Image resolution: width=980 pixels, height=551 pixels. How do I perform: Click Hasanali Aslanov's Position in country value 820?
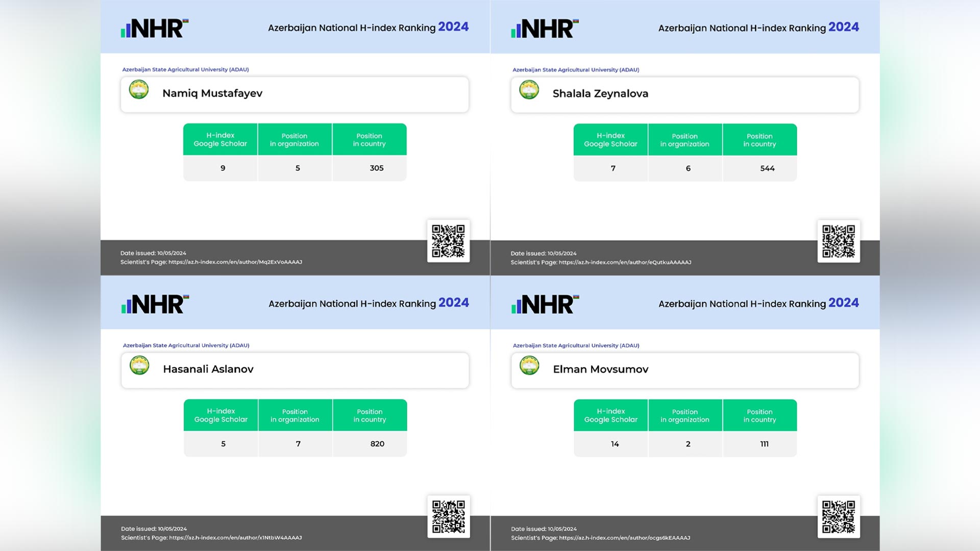[377, 444]
